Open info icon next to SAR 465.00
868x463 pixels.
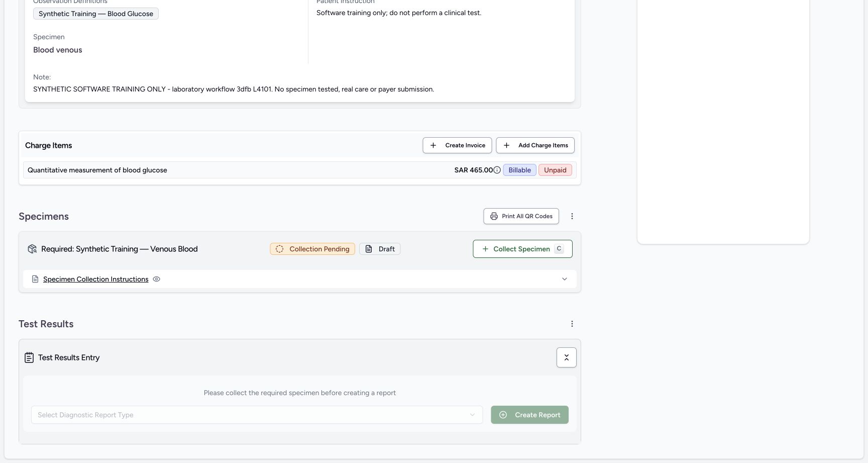pos(497,170)
